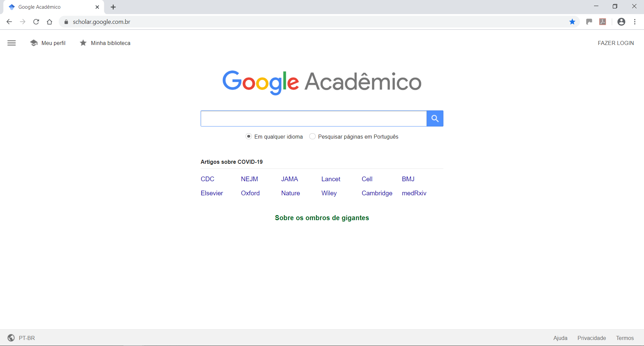Click Sobre os ombros de gigantes
The image size is (644, 346).
pyautogui.click(x=322, y=217)
